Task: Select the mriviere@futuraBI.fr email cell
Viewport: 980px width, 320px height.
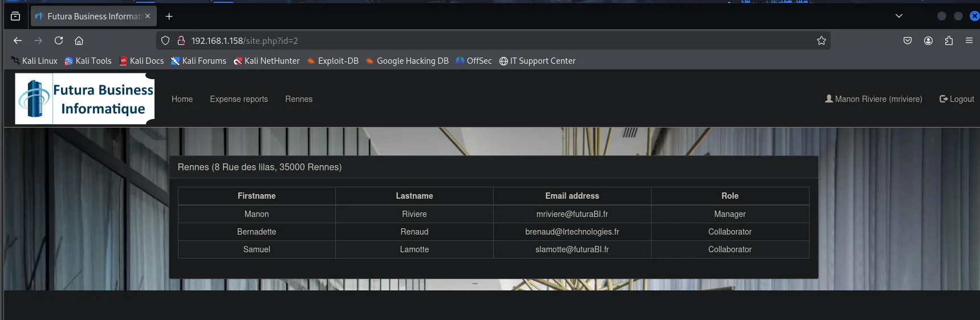Action: [x=572, y=214]
